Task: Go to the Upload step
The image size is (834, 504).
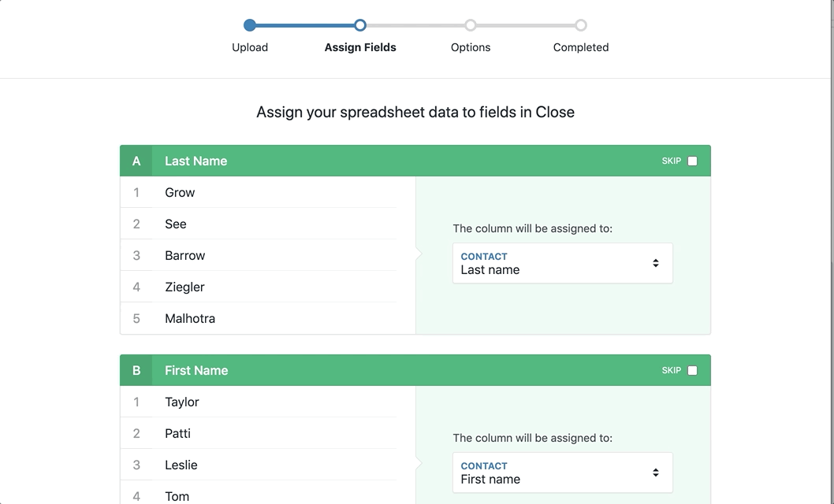Action: [249, 47]
